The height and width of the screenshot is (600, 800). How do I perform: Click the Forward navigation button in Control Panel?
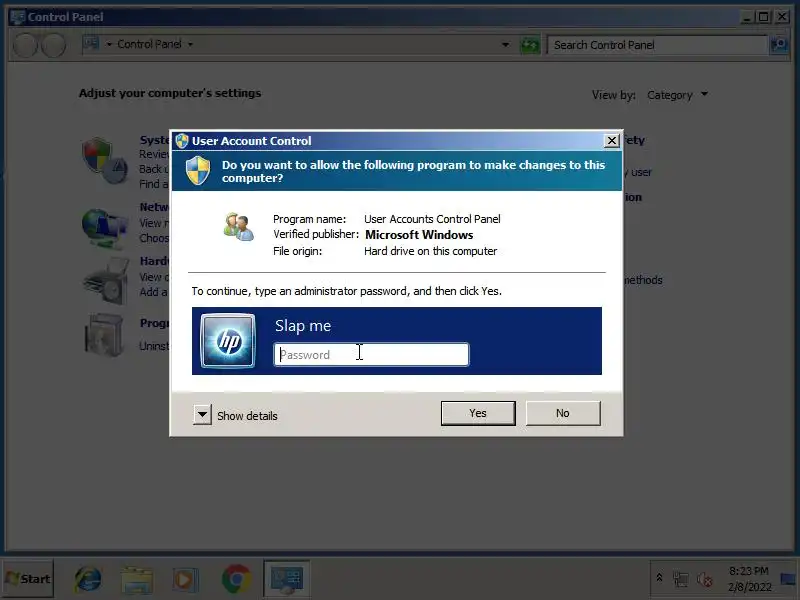click(53, 45)
